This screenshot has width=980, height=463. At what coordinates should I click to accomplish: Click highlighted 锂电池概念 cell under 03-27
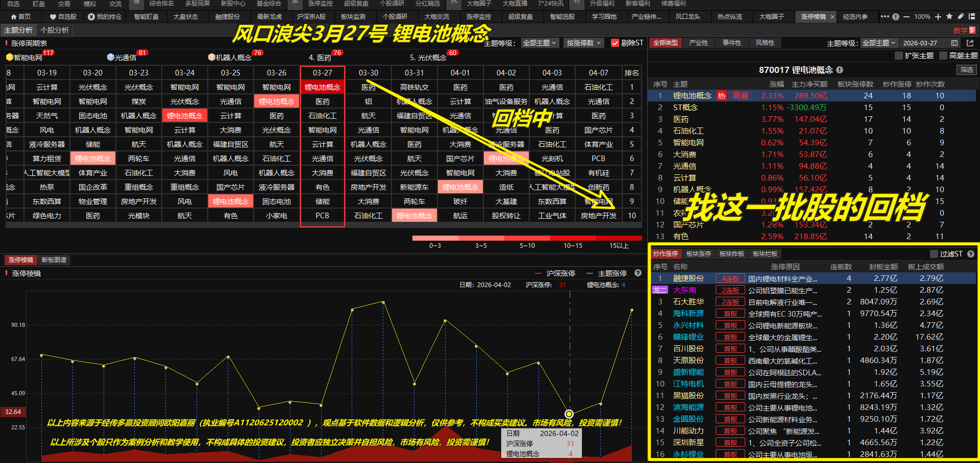click(323, 87)
